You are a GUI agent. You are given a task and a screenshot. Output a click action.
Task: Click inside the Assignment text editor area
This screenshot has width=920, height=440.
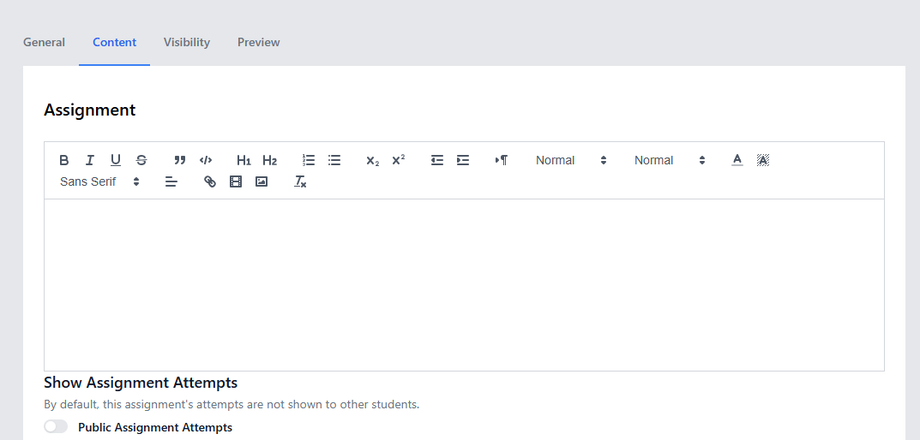(x=464, y=285)
